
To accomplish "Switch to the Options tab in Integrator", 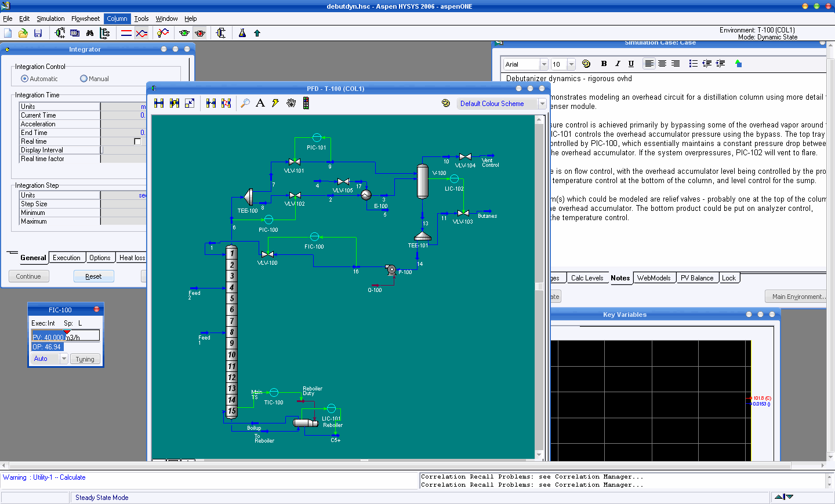I will 100,258.
